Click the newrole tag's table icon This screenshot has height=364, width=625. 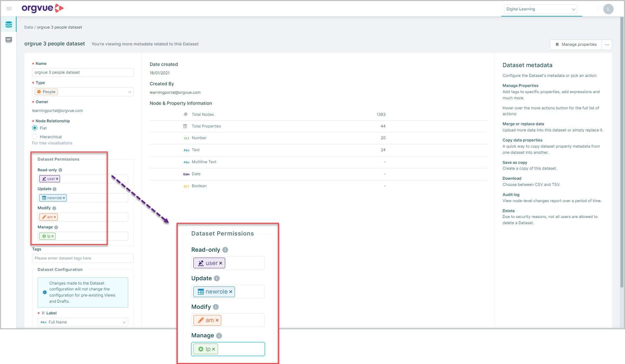[x=44, y=198]
